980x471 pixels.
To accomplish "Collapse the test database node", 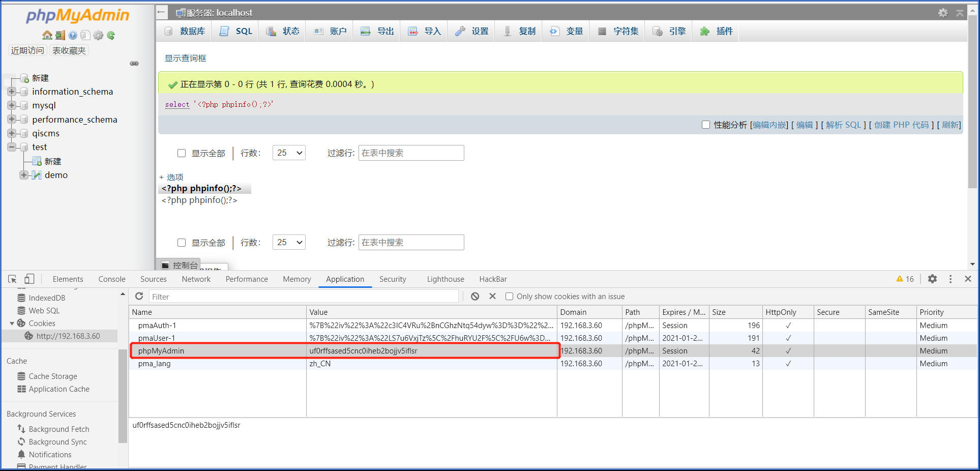I will [x=12, y=147].
